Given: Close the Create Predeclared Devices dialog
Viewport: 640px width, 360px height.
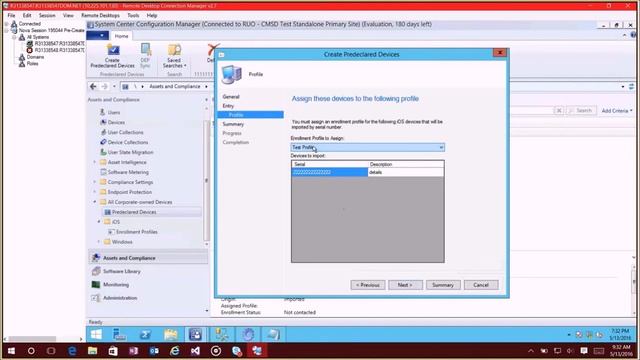Looking at the screenshot, I should (500, 53).
